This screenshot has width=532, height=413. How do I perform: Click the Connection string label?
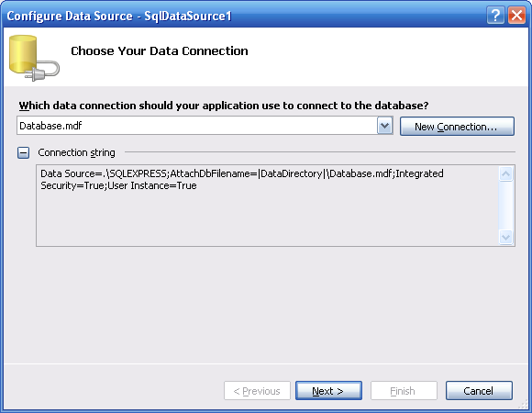[x=76, y=152]
